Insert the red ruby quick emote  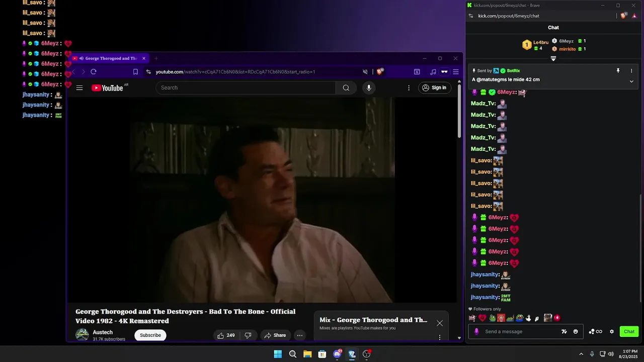coord(557,318)
